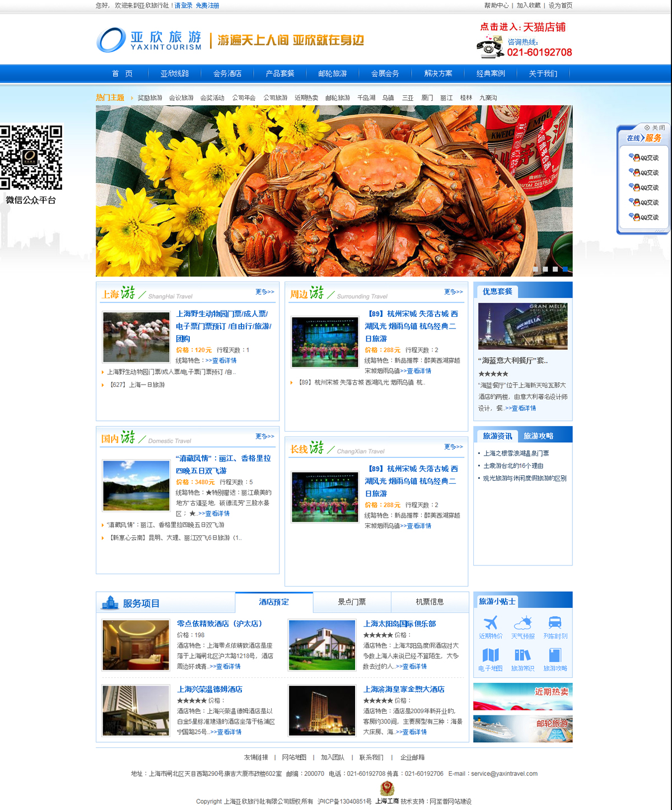Click the 零点依精致酒店 hotel thumbnail

point(136,645)
